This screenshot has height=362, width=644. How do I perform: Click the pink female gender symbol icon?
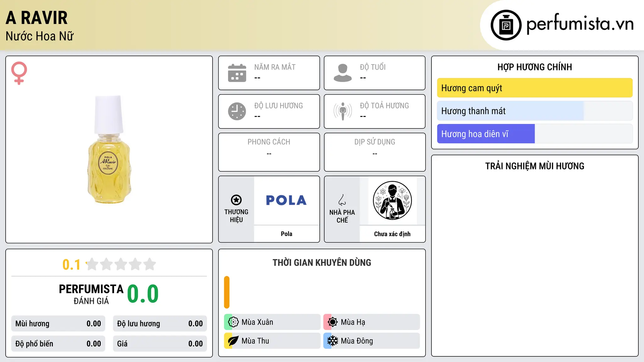19,73
